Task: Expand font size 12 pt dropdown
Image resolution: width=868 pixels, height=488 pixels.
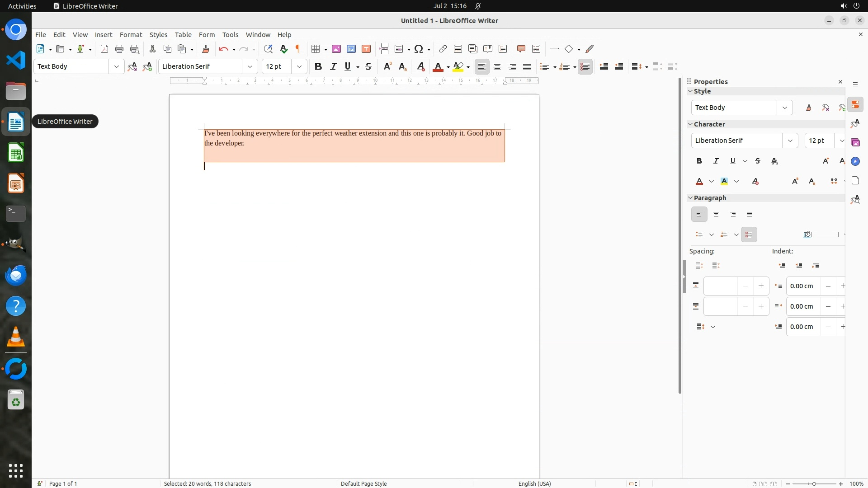Action: [x=299, y=66]
